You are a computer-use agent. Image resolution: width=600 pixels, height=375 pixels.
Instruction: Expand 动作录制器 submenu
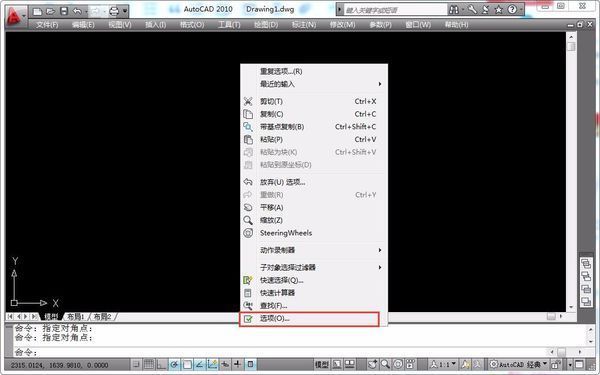click(x=314, y=250)
